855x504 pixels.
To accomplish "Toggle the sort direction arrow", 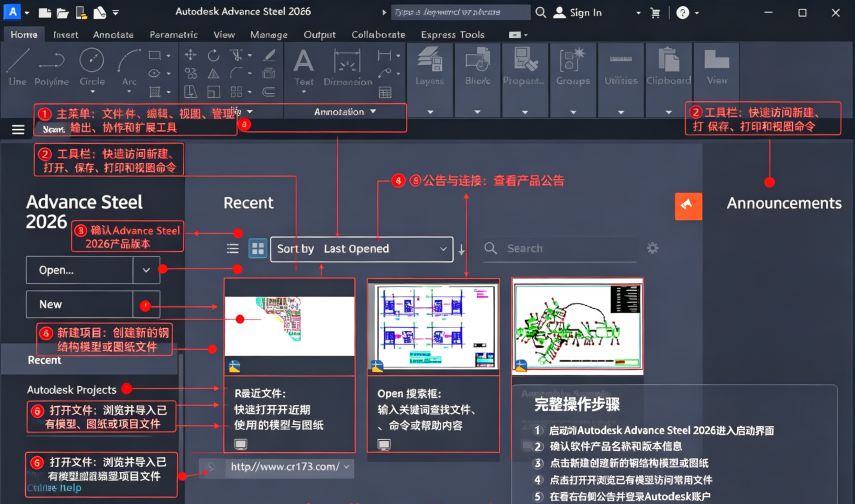I will 461,250.
